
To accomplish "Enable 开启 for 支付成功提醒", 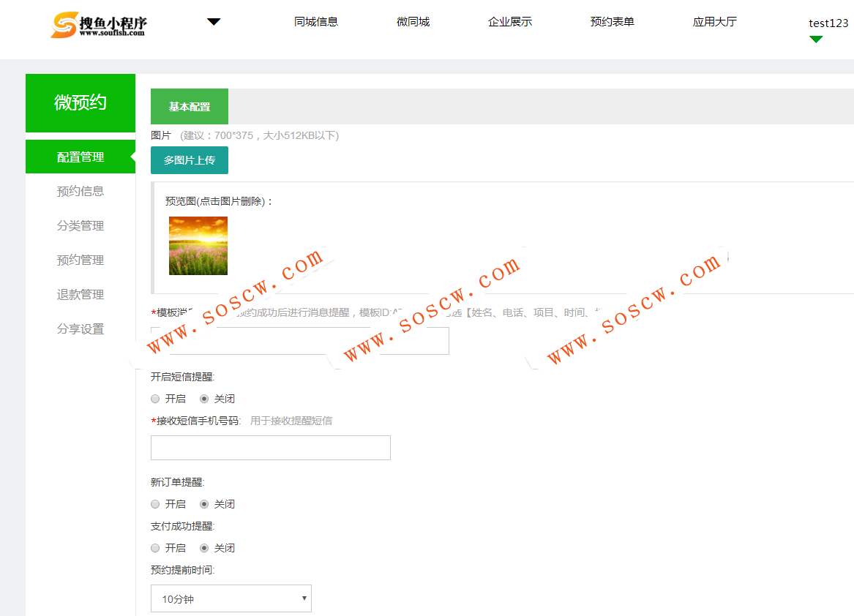I will [x=155, y=548].
